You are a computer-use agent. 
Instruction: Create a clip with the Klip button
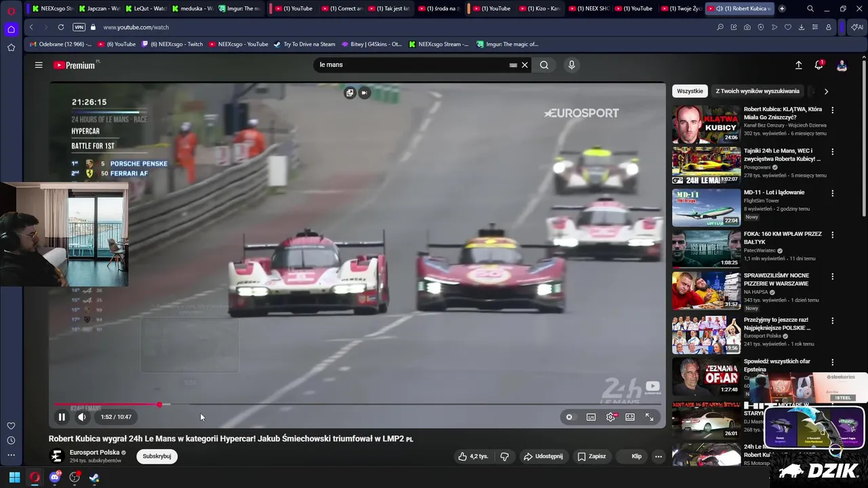631,456
